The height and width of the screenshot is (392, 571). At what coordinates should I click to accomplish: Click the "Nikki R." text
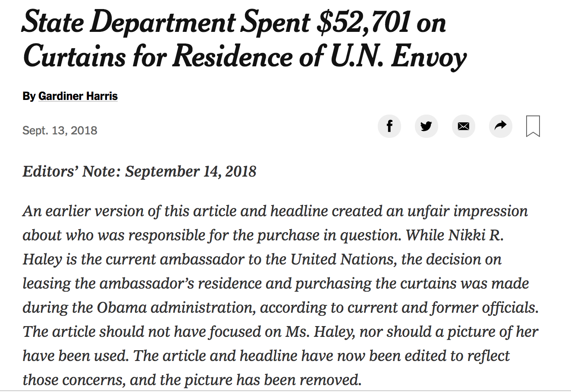pyautogui.click(x=476, y=235)
